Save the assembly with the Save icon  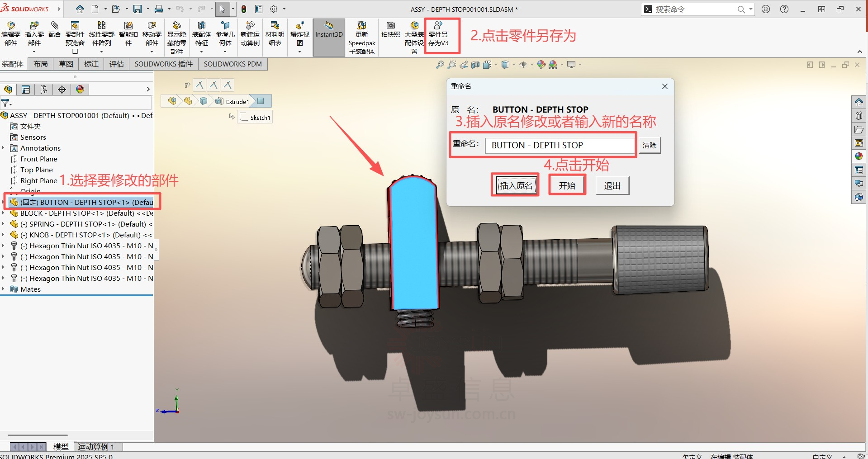coord(138,9)
